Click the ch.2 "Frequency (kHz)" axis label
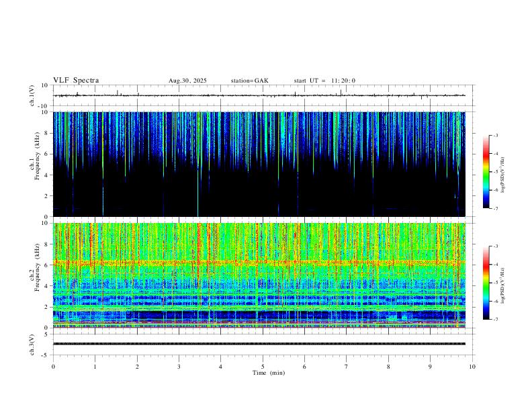This screenshot has height=411, width=532. pos(38,267)
